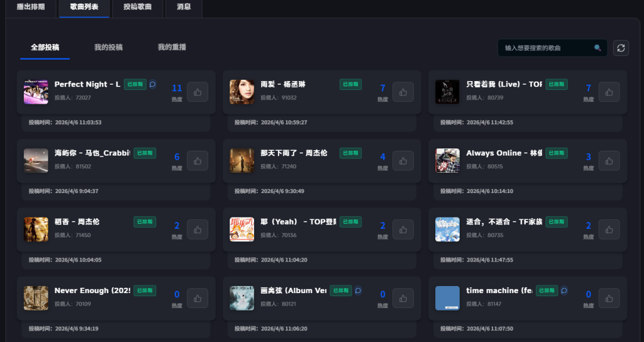Show the 我的重播 list
This screenshot has height=342, width=644.
(172, 47)
